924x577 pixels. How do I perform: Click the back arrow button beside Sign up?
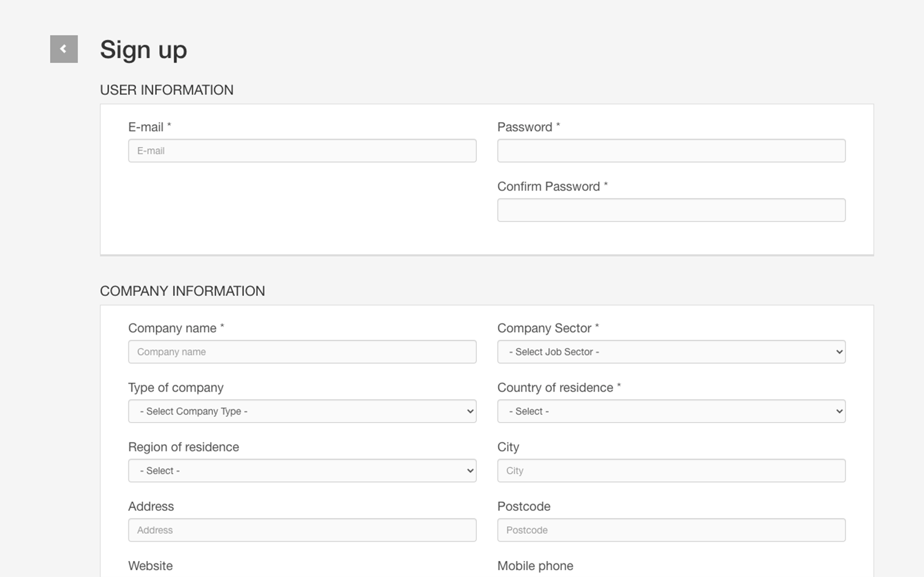pyautogui.click(x=64, y=49)
